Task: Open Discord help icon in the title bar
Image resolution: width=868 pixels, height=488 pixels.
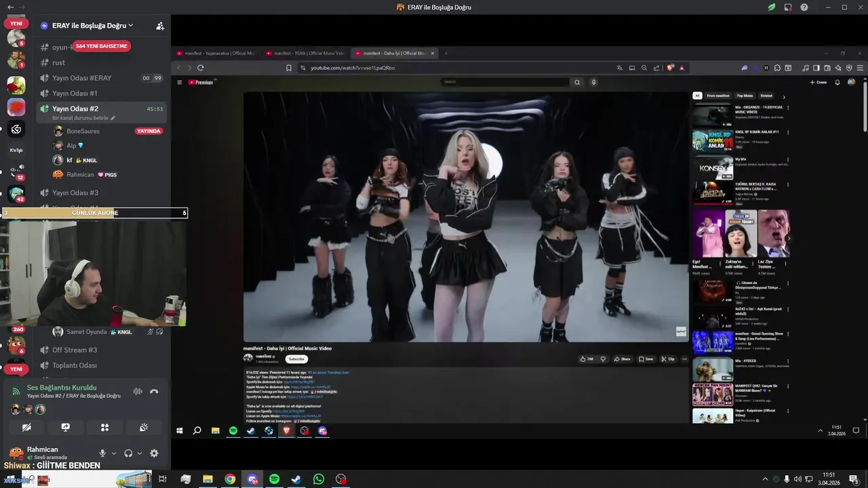Action: click(804, 7)
